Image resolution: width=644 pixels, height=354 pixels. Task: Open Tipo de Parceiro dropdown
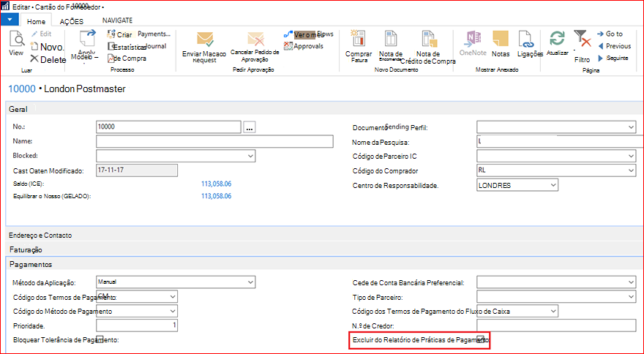pos(631,296)
